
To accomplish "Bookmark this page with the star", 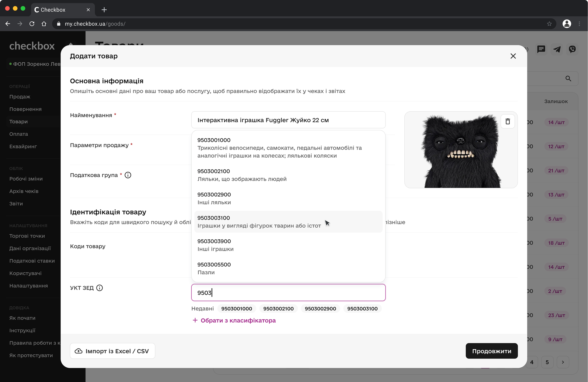I will [x=549, y=24].
